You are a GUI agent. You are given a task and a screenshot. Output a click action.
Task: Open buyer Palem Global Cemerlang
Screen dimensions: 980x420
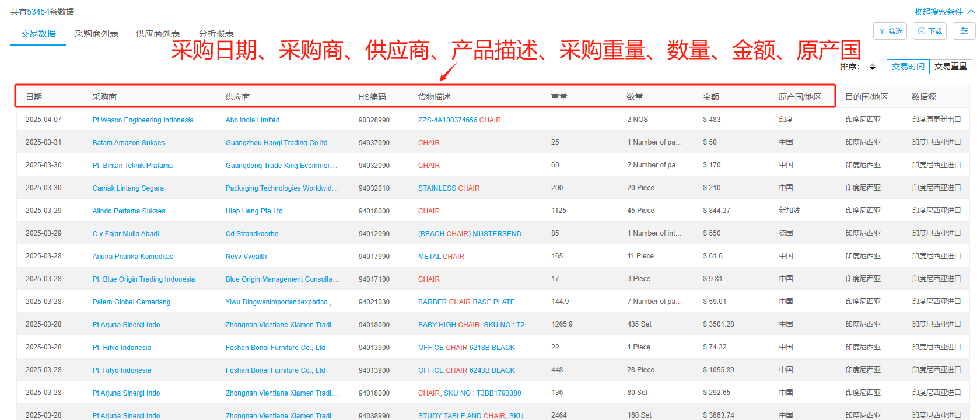(131, 302)
